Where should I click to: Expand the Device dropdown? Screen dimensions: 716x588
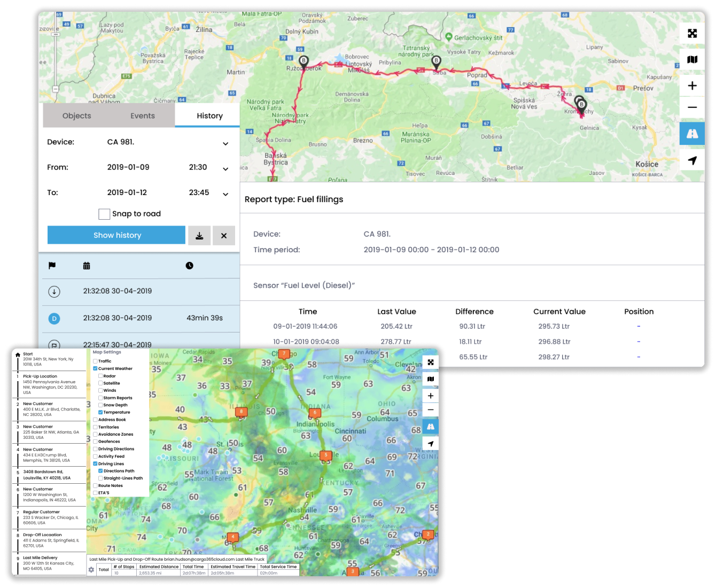pyautogui.click(x=225, y=143)
